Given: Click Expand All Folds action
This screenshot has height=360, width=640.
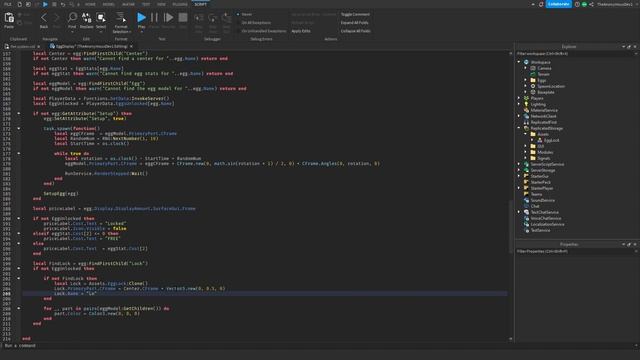Looking at the screenshot, I should [x=354, y=23].
